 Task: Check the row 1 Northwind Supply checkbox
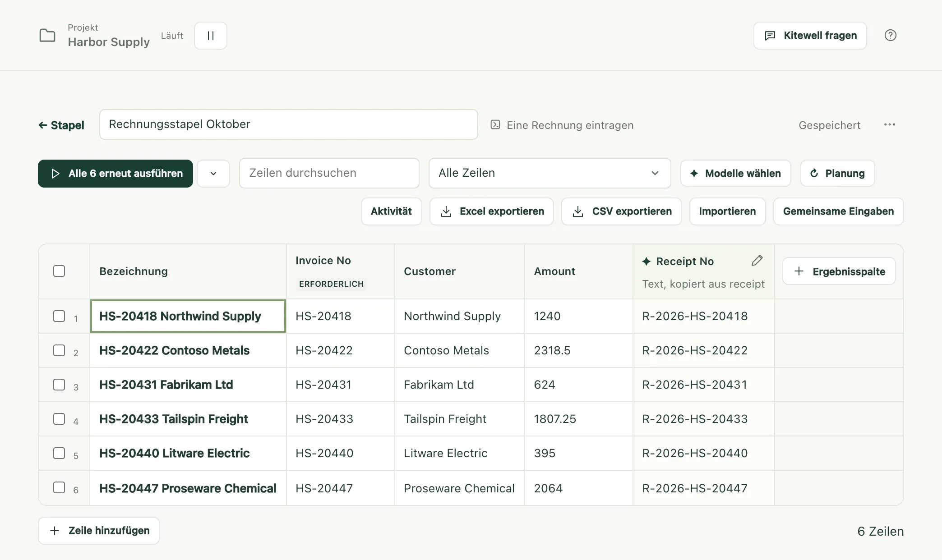point(59,316)
